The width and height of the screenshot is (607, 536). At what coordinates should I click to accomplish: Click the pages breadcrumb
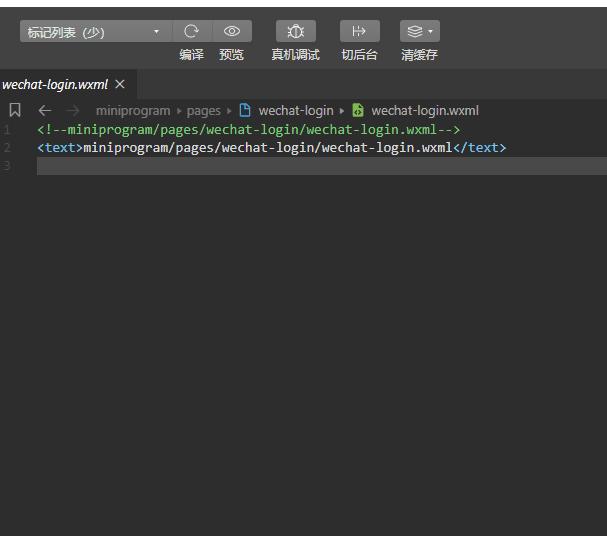(204, 111)
